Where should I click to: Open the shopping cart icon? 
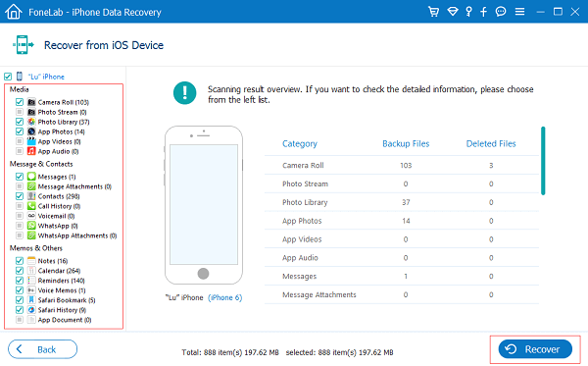coord(433,12)
